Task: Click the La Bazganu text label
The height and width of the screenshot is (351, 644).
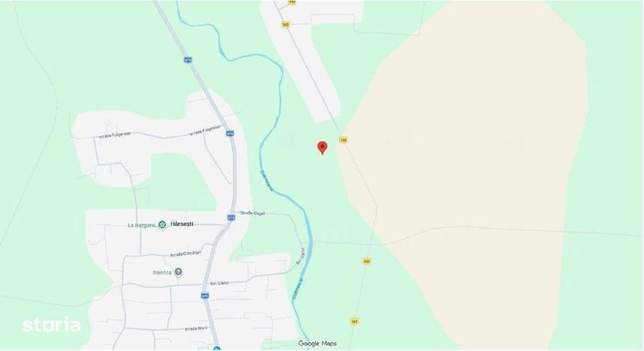Action: (142, 225)
